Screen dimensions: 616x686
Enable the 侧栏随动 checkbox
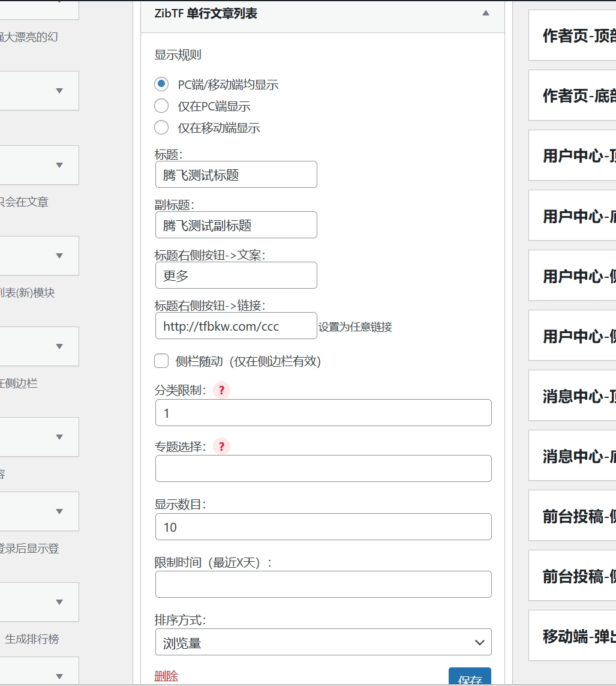(161, 361)
